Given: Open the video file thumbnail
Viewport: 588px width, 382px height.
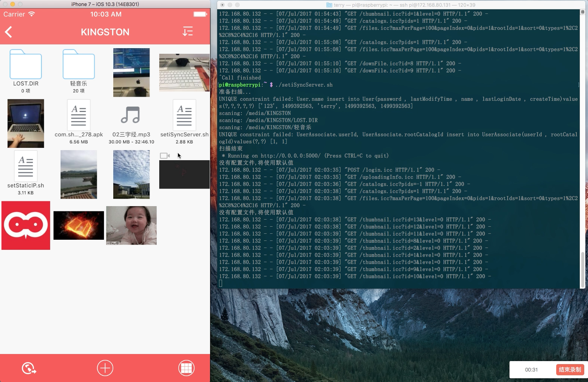Looking at the screenshot, I should pyautogui.click(x=184, y=174).
